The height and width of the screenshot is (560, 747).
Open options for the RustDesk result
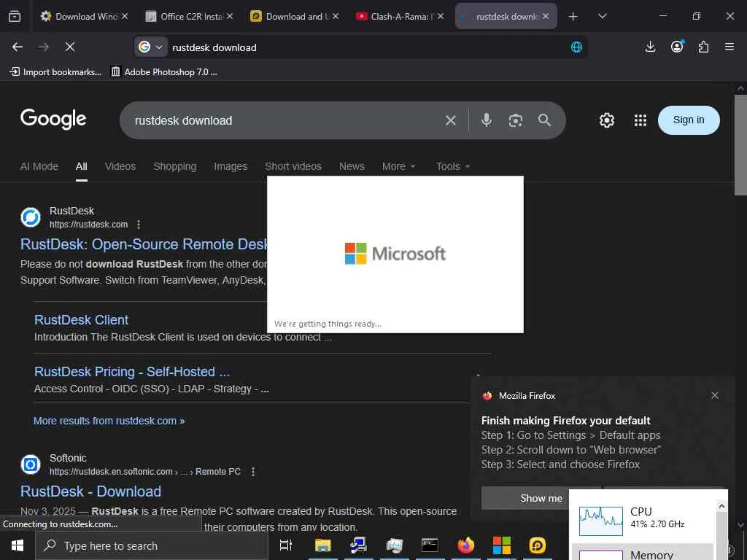pos(139,225)
